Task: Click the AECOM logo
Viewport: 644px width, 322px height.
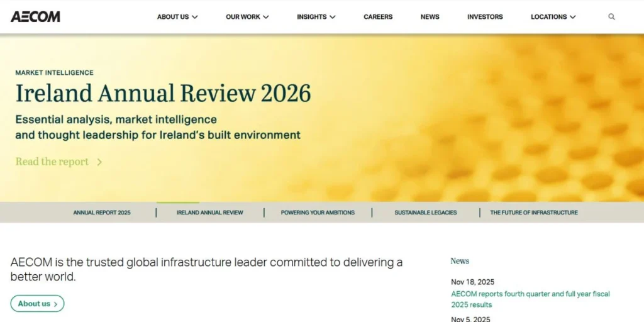Action: point(35,16)
